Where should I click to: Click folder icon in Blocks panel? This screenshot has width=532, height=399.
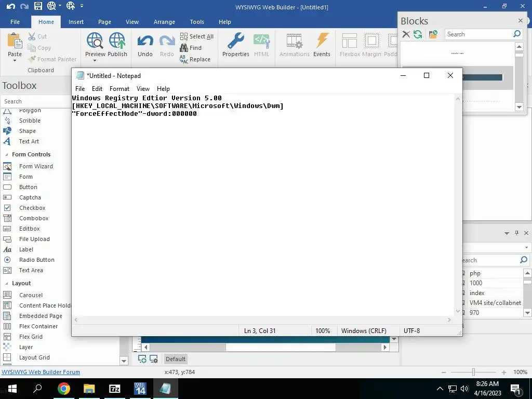click(433, 34)
